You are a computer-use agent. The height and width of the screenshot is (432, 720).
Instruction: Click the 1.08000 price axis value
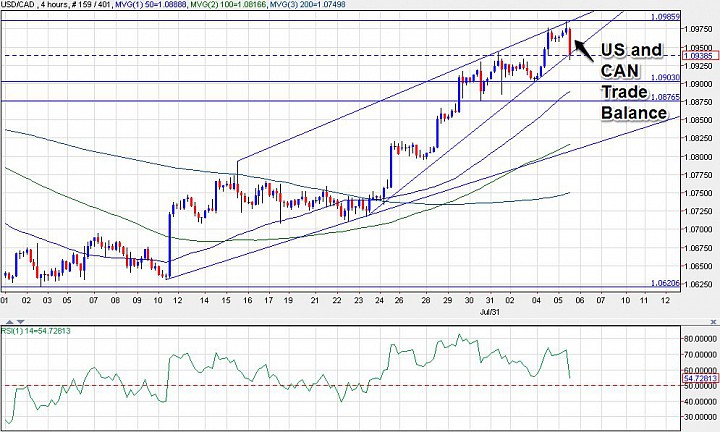pos(698,157)
